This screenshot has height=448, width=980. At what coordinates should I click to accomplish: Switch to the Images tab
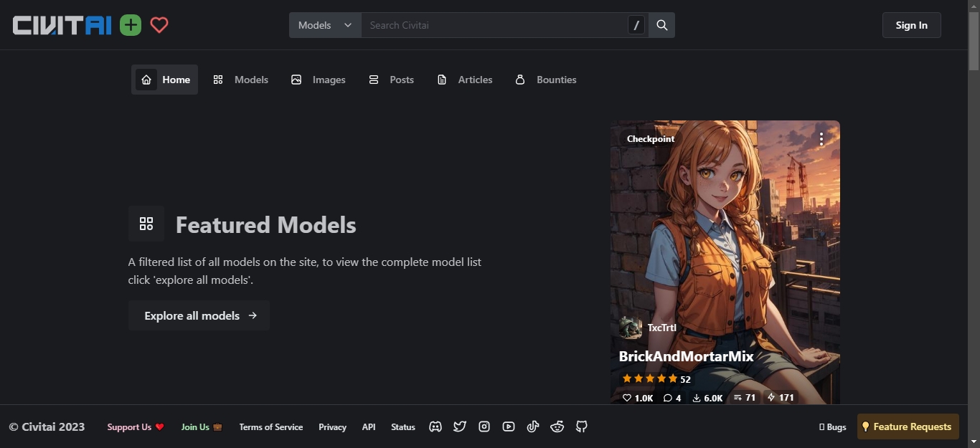(x=318, y=80)
